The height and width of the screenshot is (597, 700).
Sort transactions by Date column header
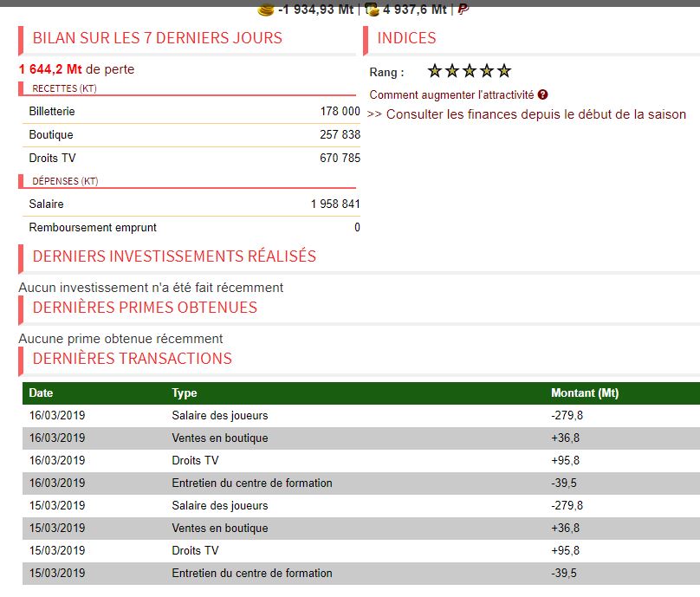coord(41,393)
